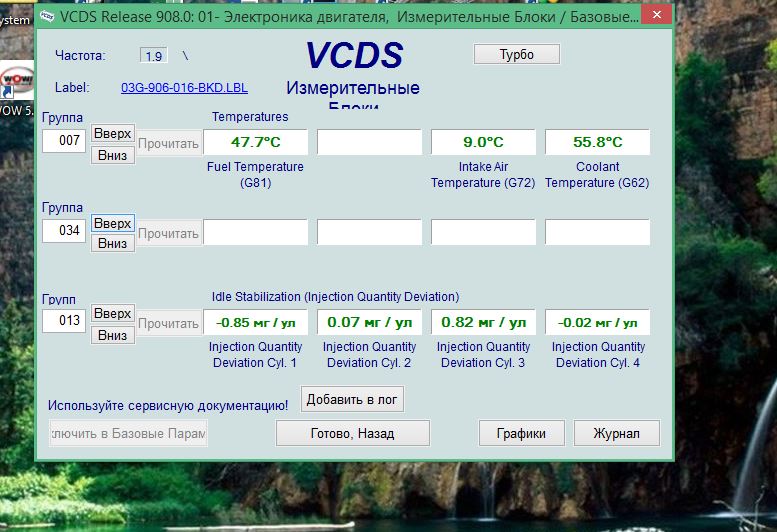Close the VCDS measuring blocks window
Image resolution: width=777 pixels, height=532 pixels.
click(657, 15)
